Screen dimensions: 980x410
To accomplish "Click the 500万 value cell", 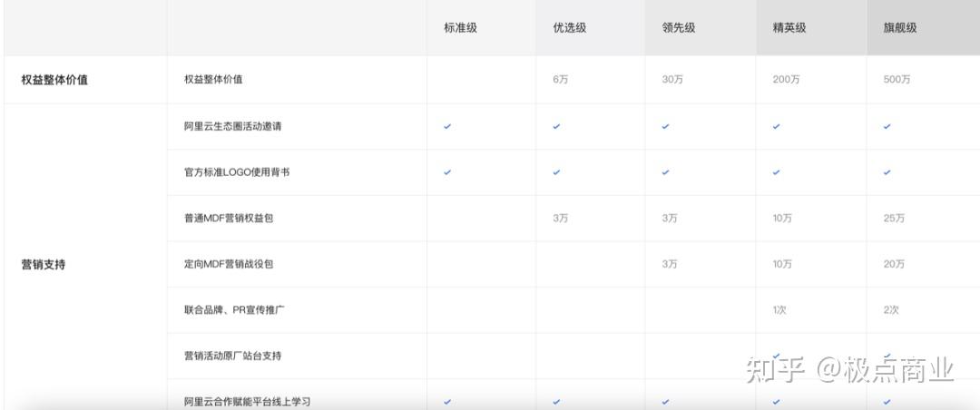I will pyautogui.click(x=897, y=80).
